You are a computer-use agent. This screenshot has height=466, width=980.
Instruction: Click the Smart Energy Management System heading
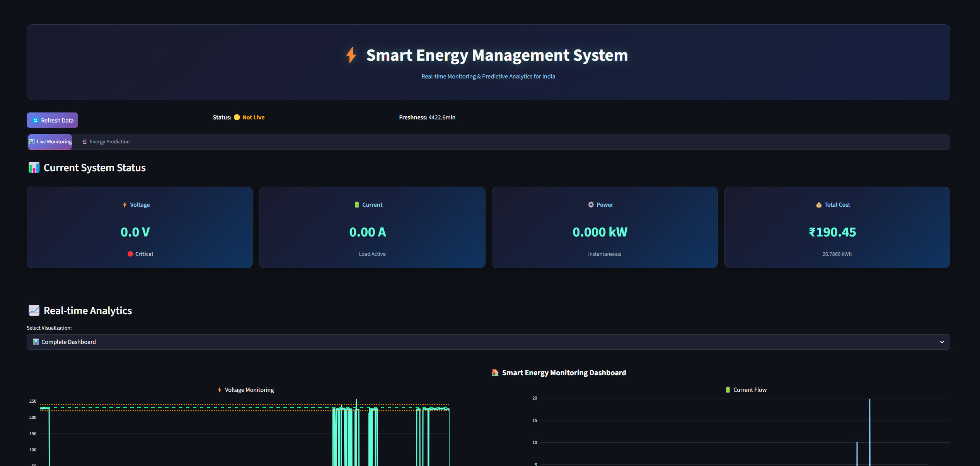pyautogui.click(x=497, y=55)
